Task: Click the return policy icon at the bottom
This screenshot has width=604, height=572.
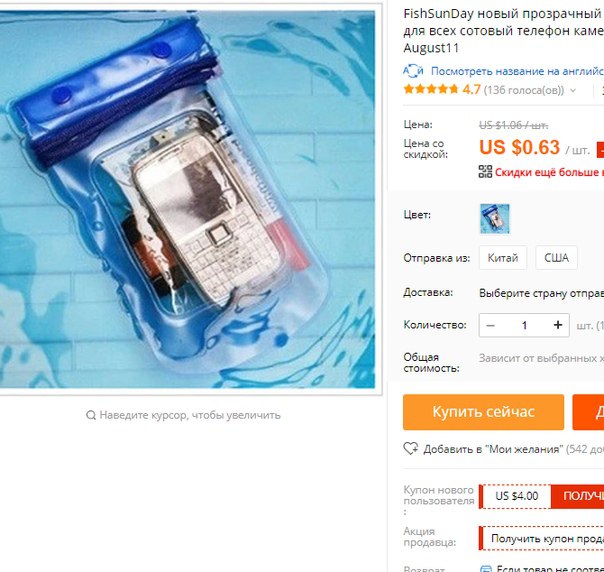Action: click(486, 569)
